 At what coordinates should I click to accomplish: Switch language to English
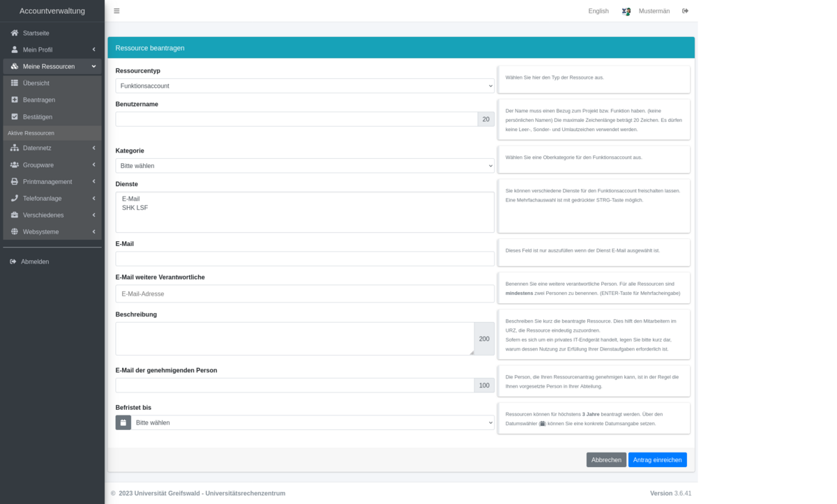(x=598, y=11)
